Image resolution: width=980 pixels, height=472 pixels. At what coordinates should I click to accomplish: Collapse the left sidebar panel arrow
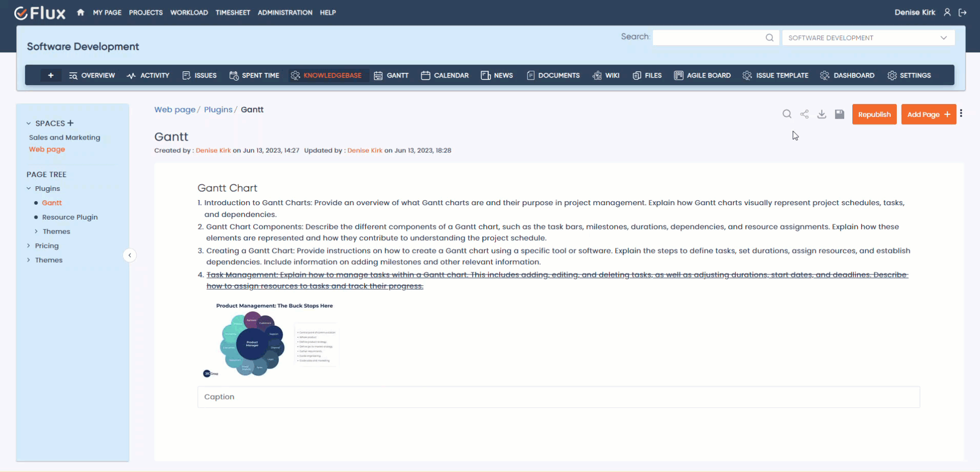point(130,255)
